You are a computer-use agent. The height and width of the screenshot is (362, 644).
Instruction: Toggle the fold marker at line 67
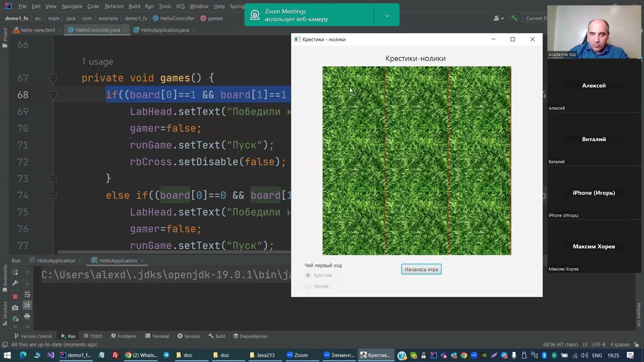(x=53, y=78)
